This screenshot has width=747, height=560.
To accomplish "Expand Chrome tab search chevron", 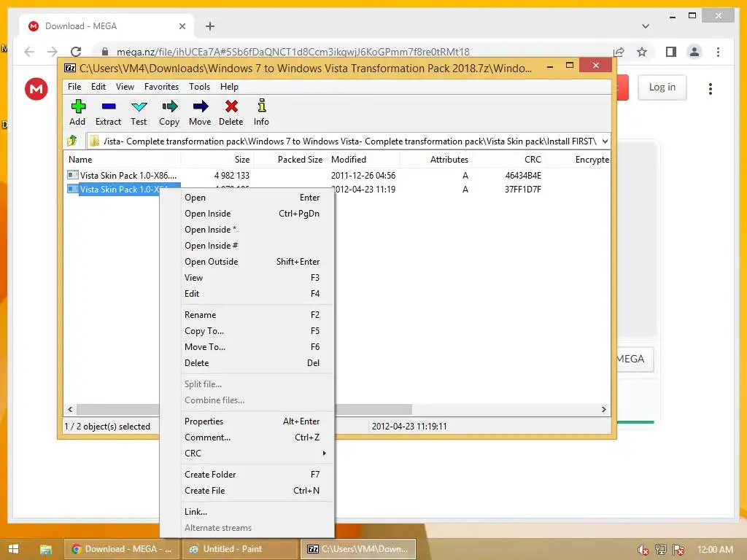I will point(645,26).
